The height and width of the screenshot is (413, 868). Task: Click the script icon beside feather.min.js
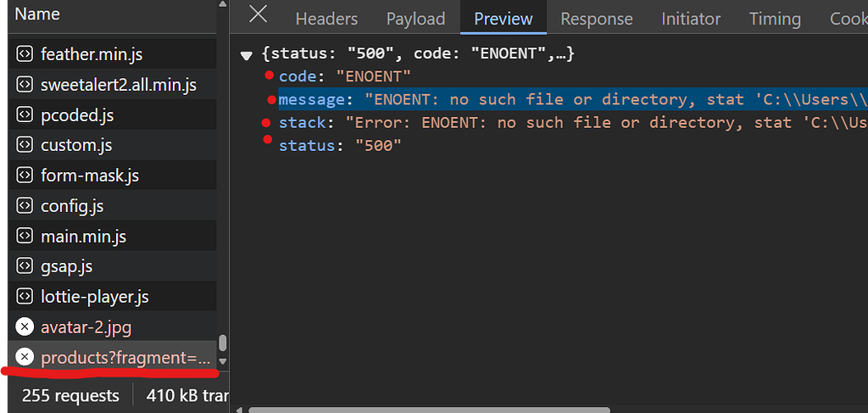(25, 54)
